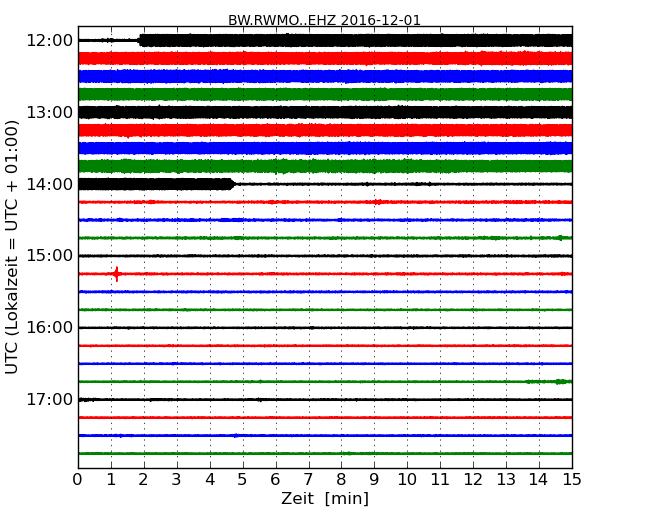Click the noise onset on the 12:00 black trace
Viewport: 650px width, 520px height.
pyautogui.click(x=140, y=40)
